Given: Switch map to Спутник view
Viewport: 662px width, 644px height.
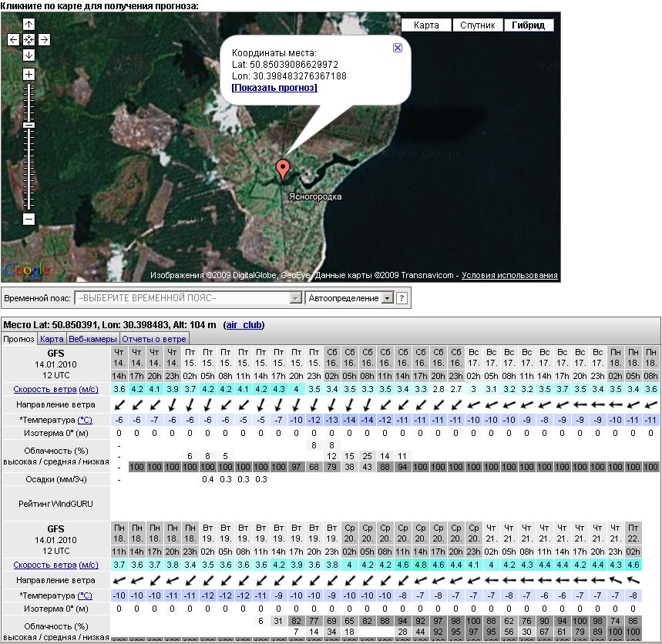Looking at the screenshot, I should (477, 25).
